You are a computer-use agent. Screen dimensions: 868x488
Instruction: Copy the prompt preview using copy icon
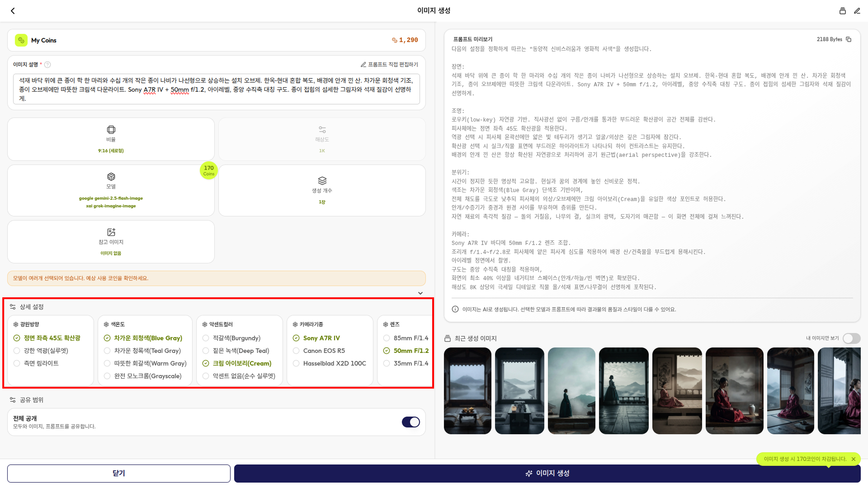tap(849, 39)
